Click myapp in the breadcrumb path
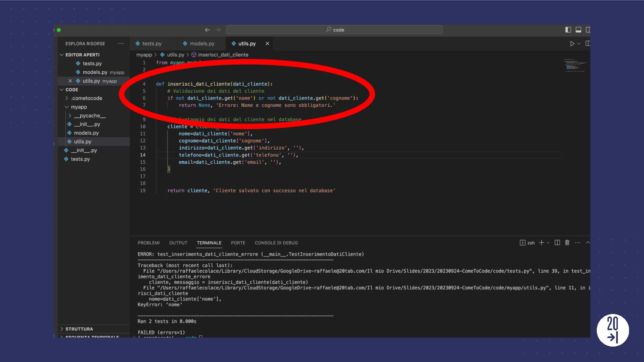 tap(144, 55)
